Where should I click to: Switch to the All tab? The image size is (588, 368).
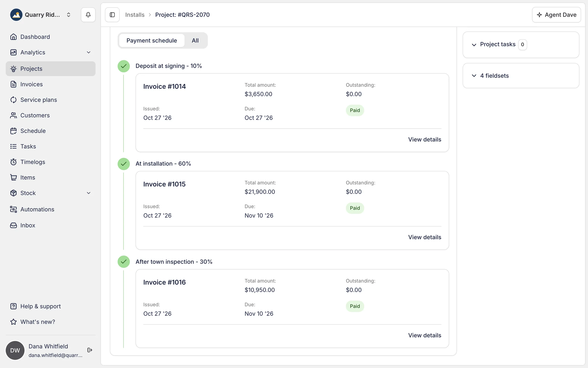tap(195, 40)
